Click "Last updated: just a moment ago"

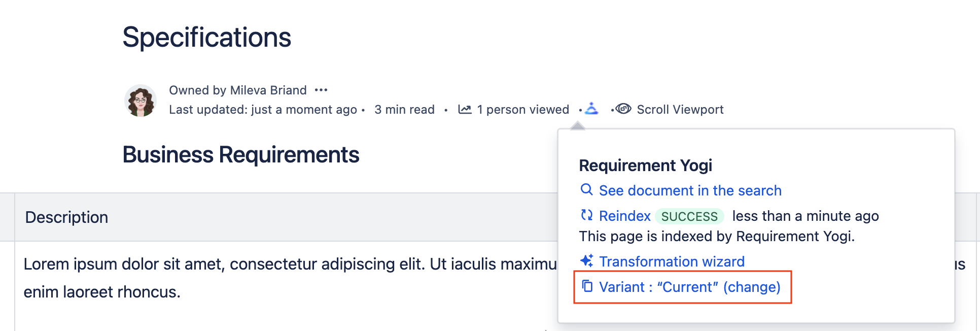click(x=263, y=110)
